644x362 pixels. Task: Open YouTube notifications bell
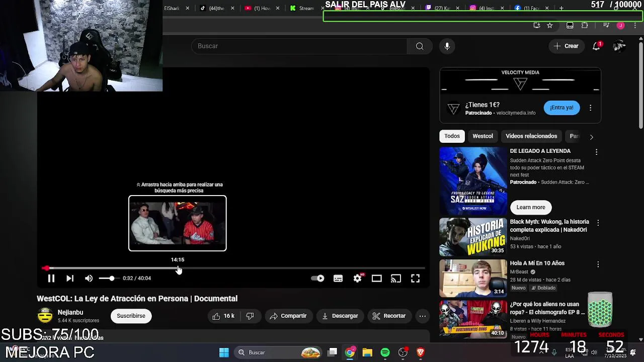(596, 46)
